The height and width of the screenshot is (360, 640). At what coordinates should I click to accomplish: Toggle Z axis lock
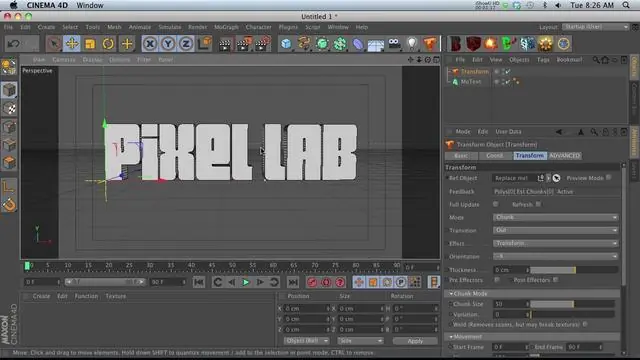tap(186, 44)
